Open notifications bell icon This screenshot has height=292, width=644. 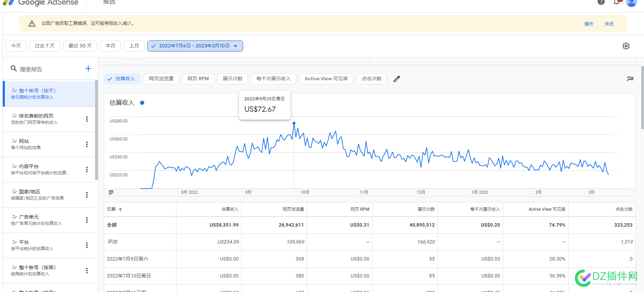(617, 2)
